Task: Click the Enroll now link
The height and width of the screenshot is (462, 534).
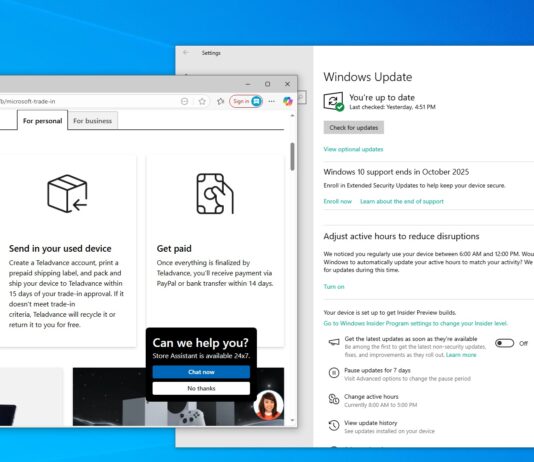Action: click(x=337, y=201)
